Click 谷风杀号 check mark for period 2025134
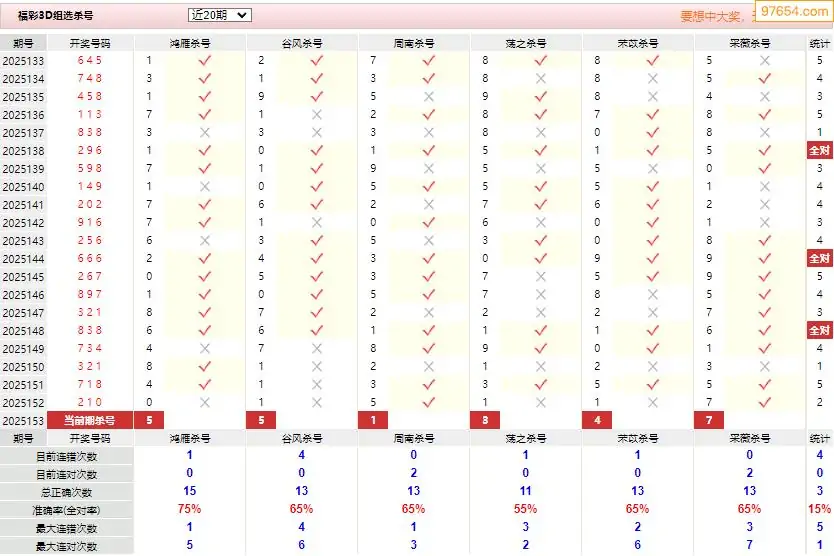This screenshot has height=556, width=834. pyautogui.click(x=317, y=79)
